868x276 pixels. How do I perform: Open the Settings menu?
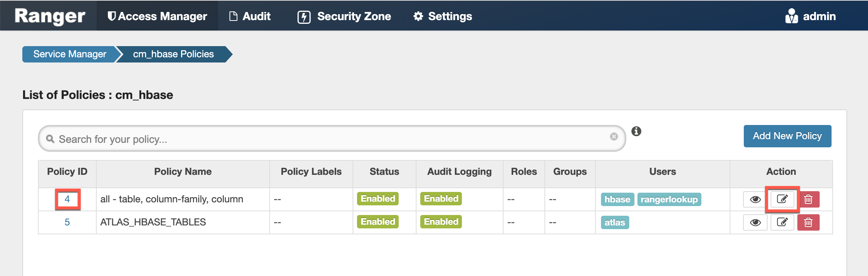click(443, 16)
